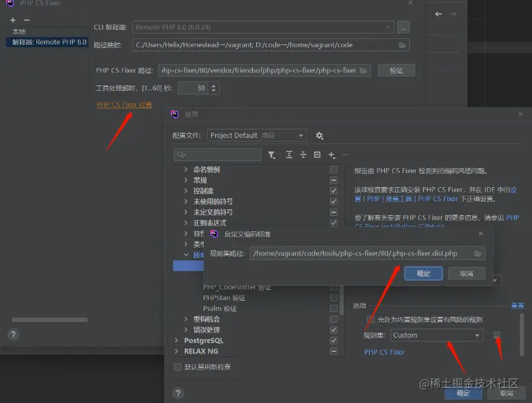Toggle the 未定义的符号 checkbox
This screenshot has width=532, height=403.
pyautogui.click(x=334, y=212)
